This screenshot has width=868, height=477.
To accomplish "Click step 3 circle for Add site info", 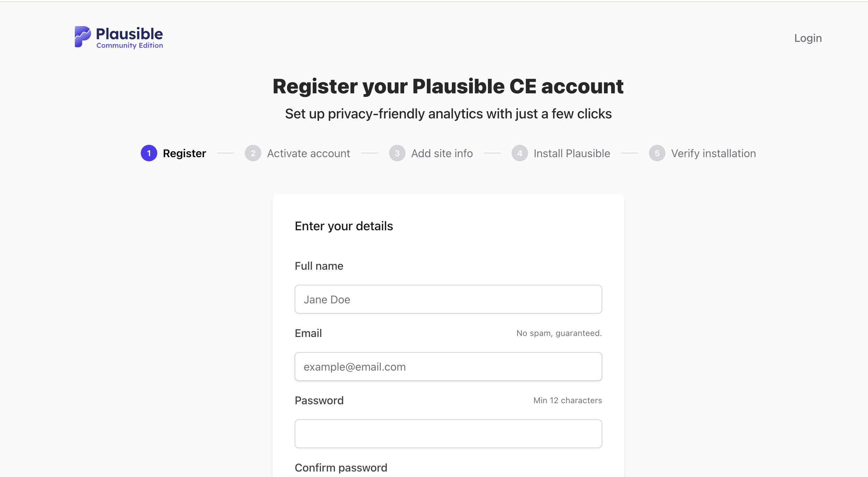I will click(397, 153).
